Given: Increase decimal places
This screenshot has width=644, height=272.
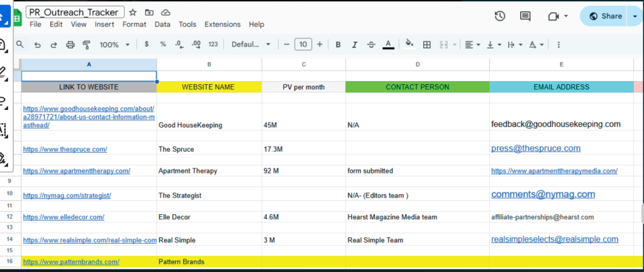Looking at the screenshot, I should (x=196, y=45).
